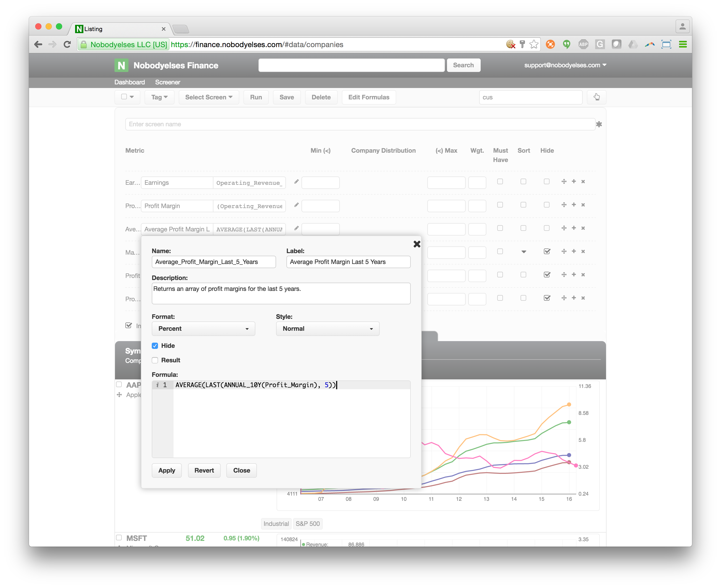
Task: Uncheck the Hide checkbox in formula dialog
Action: click(x=155, y=346)
